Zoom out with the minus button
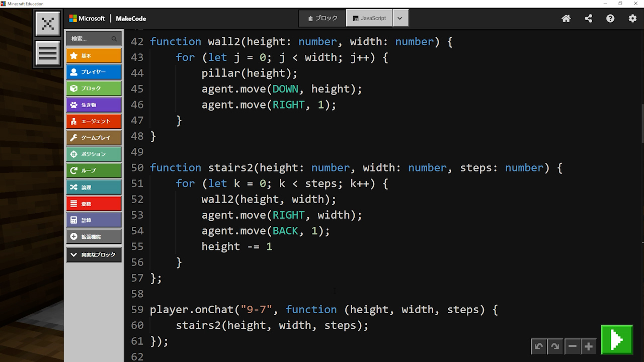 pos(572,346)
